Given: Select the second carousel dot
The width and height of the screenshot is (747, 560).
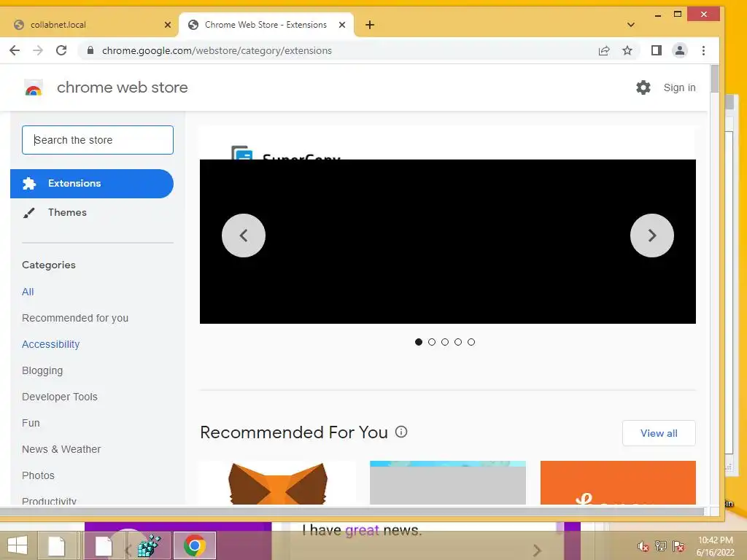Looking at the screenshot, I should coord(432,342).
